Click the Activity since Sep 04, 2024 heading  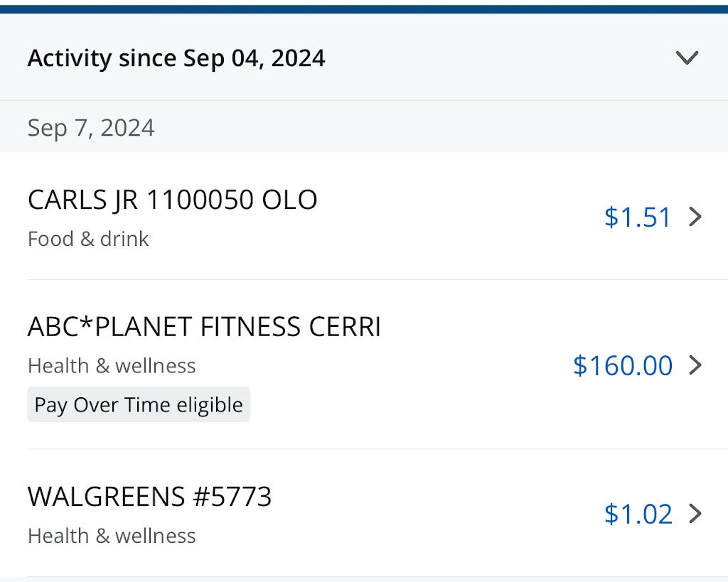(x=176, y=58)
